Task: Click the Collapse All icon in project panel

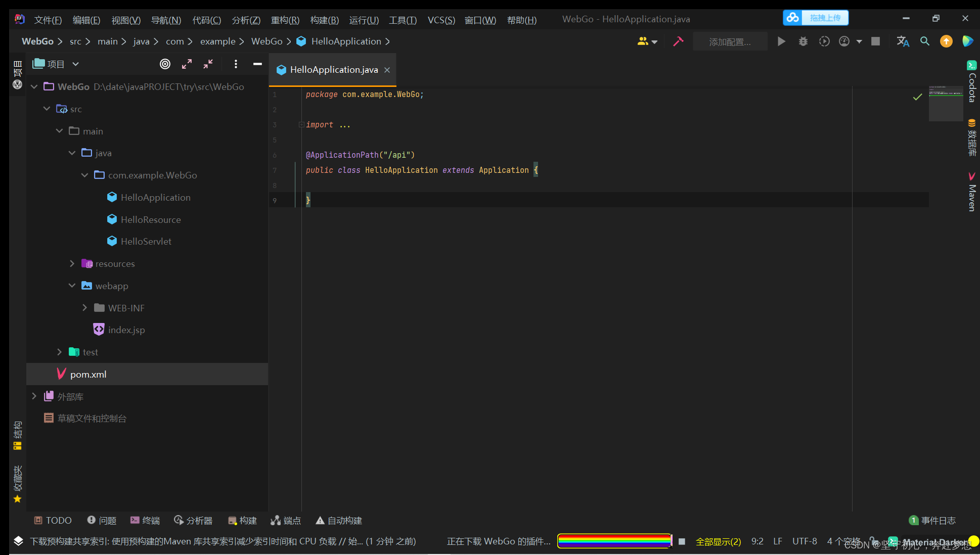Action: click(x=208, y=64)
